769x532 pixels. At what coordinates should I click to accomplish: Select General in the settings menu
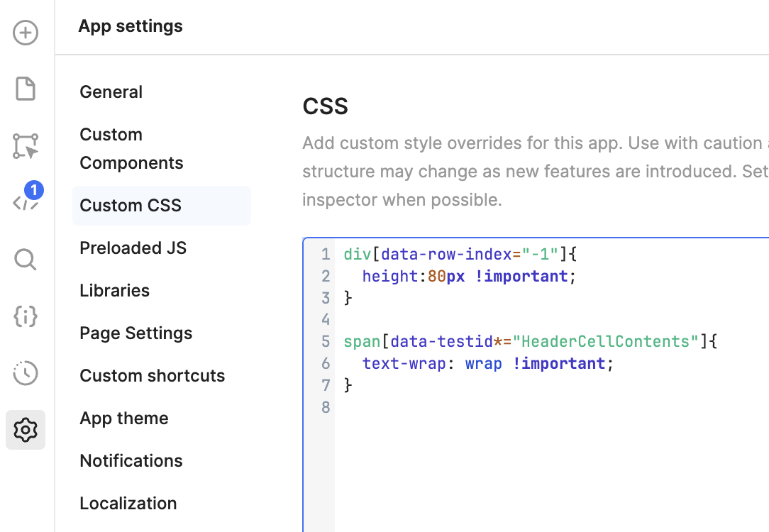point(111,92)
